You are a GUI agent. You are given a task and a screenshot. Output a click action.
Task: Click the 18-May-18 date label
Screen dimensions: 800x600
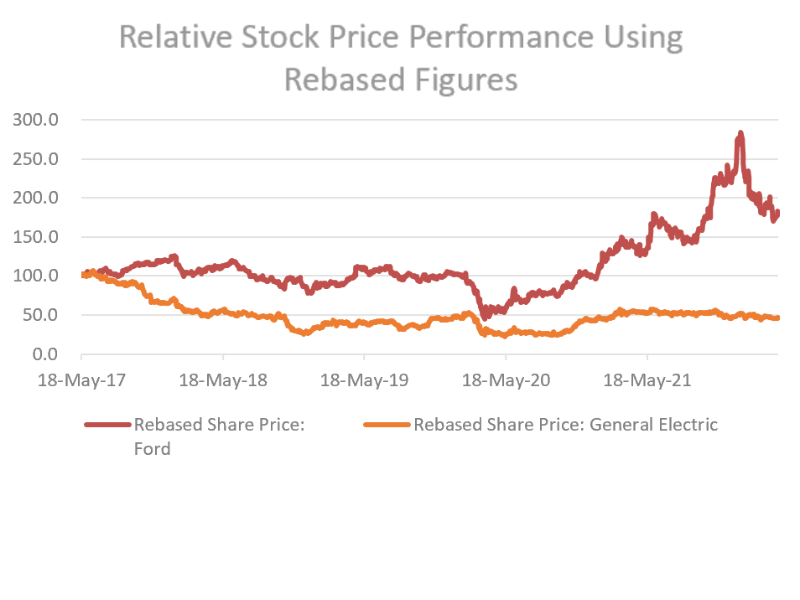223,379
